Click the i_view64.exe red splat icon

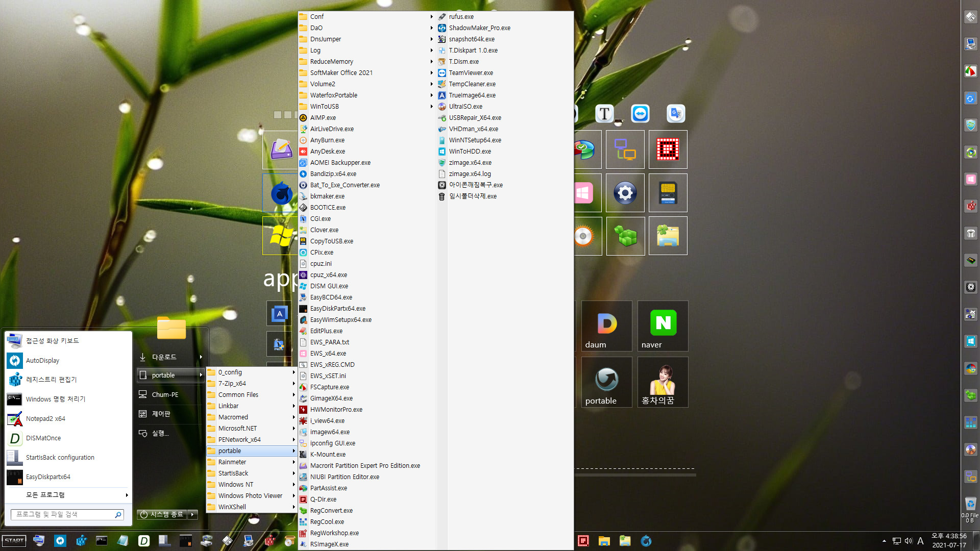point(303,421)
